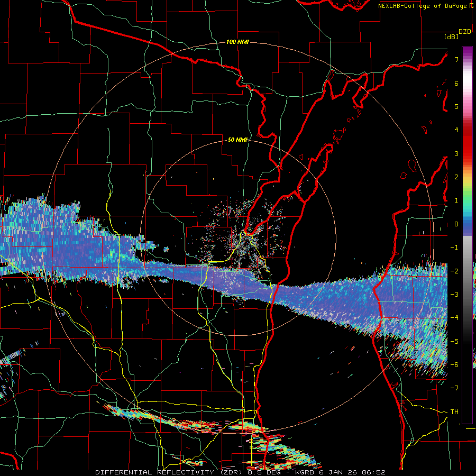
Task: Select the "6" value on color scale
Action: [456, 83]
